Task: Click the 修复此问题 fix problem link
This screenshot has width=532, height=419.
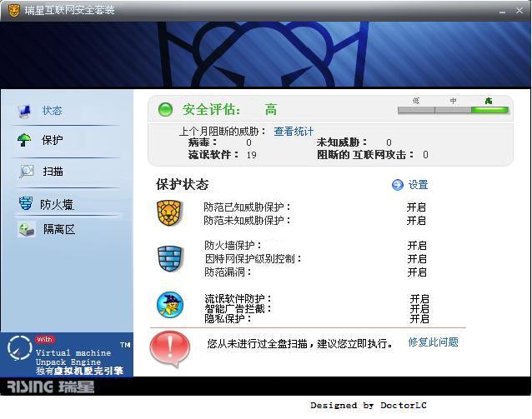Action: click(x=434, y=342)
